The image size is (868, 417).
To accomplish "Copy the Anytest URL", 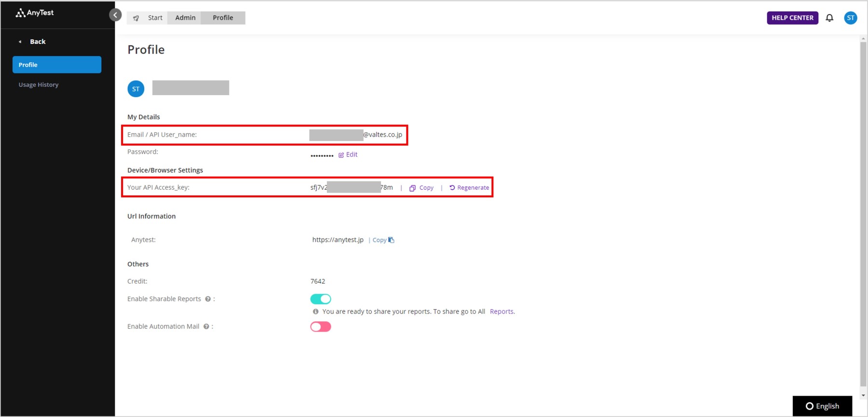I will [383, 240].
